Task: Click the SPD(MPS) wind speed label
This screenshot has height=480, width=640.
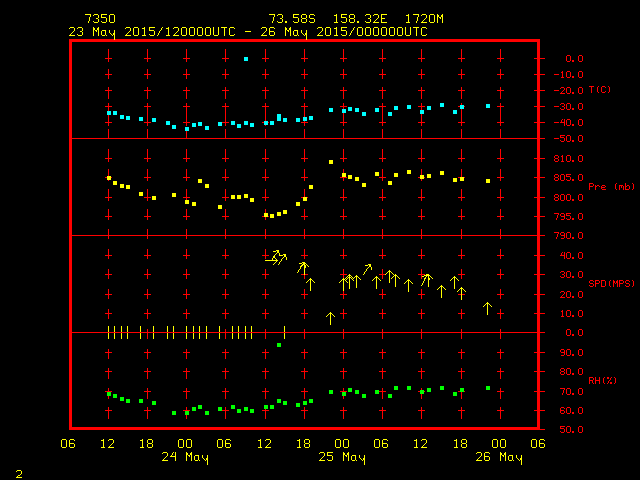Action: [x=606, y=283]
